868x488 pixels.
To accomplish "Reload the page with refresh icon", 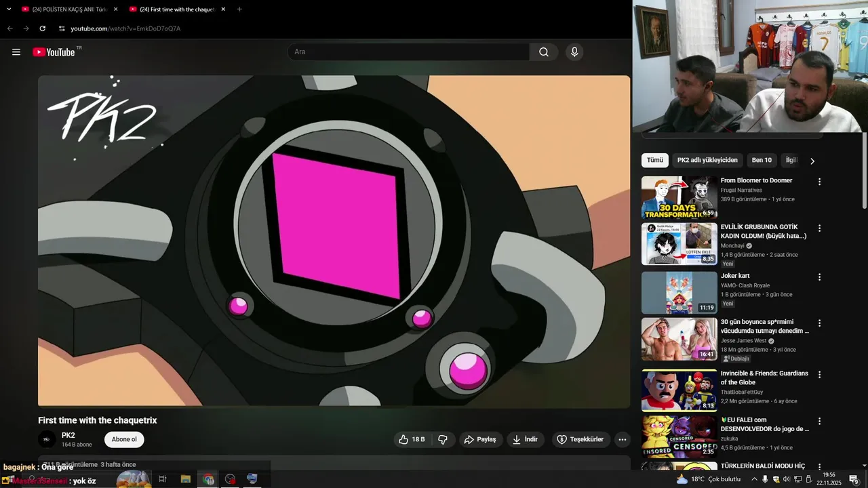I will click(x=42, y=28).
